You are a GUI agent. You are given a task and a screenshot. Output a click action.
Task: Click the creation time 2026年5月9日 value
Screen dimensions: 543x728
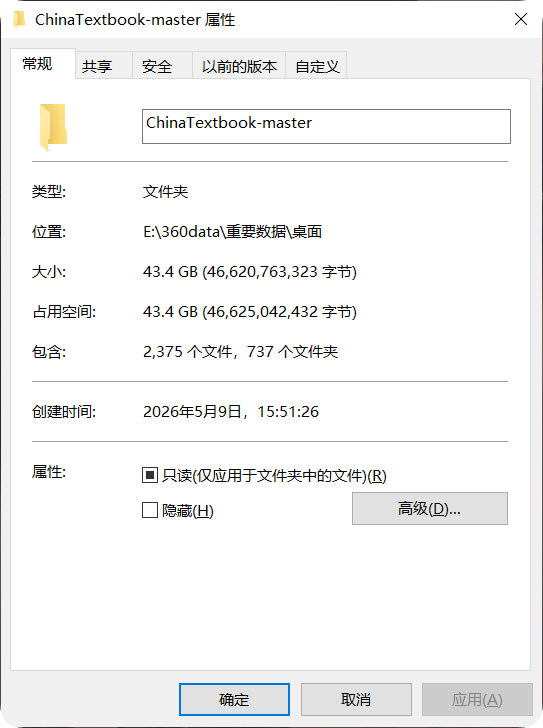point(231,411)
